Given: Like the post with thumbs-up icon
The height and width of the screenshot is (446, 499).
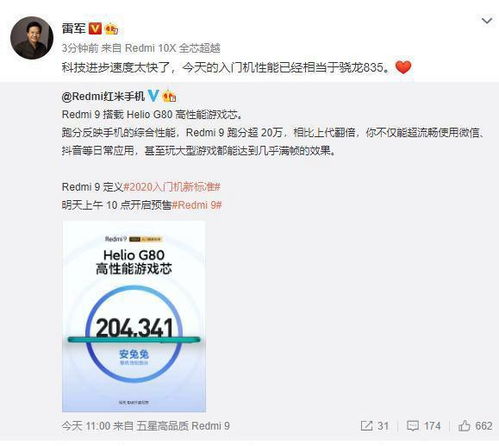Looking at the screenshot, I should pyautogui.click(x=464, y=426).
